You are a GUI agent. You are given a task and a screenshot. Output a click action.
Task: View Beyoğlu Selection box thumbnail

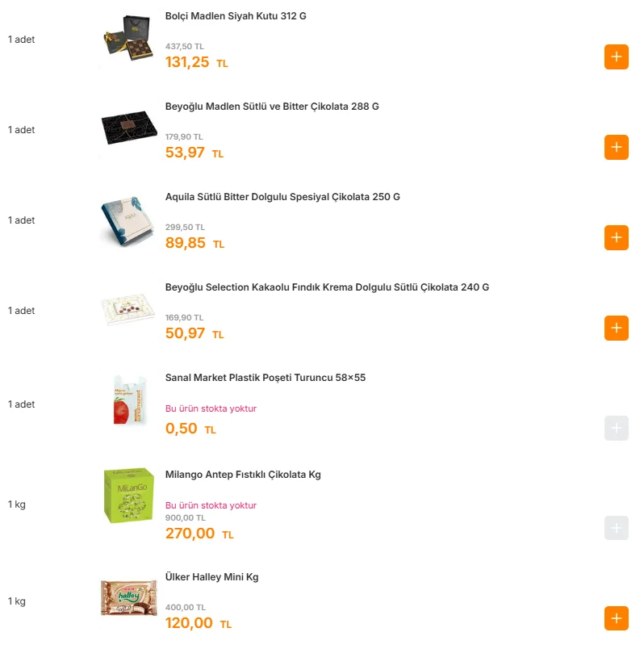(x=129, y=309)
